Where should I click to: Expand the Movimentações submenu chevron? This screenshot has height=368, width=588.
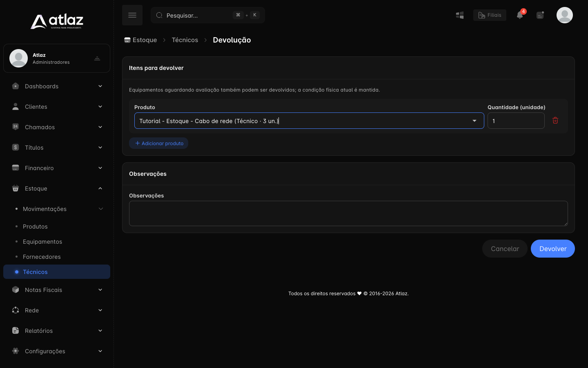click(101, 209)
